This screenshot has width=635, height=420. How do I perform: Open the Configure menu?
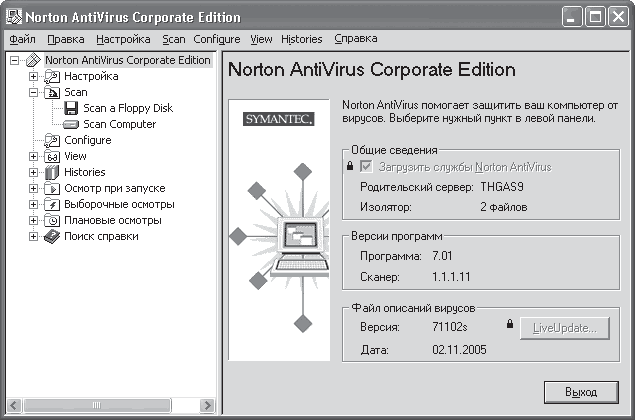(x=217, y=39)
